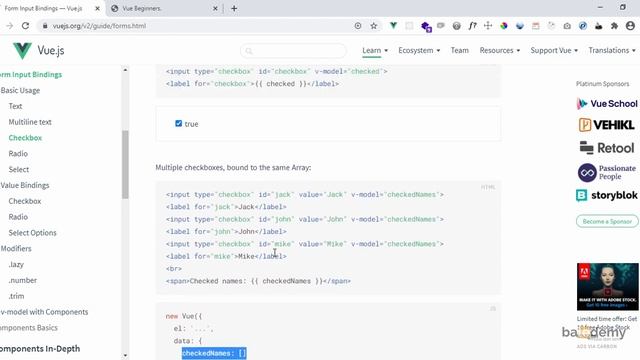Click the move-arrows extension icon
The width and height of the screenshot is (640, 360).
pos(488,26)
